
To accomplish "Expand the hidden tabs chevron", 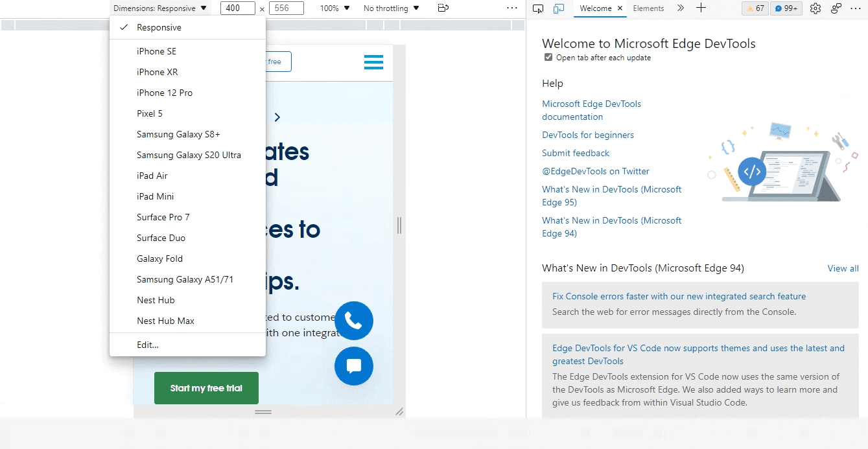I will 681,9.
